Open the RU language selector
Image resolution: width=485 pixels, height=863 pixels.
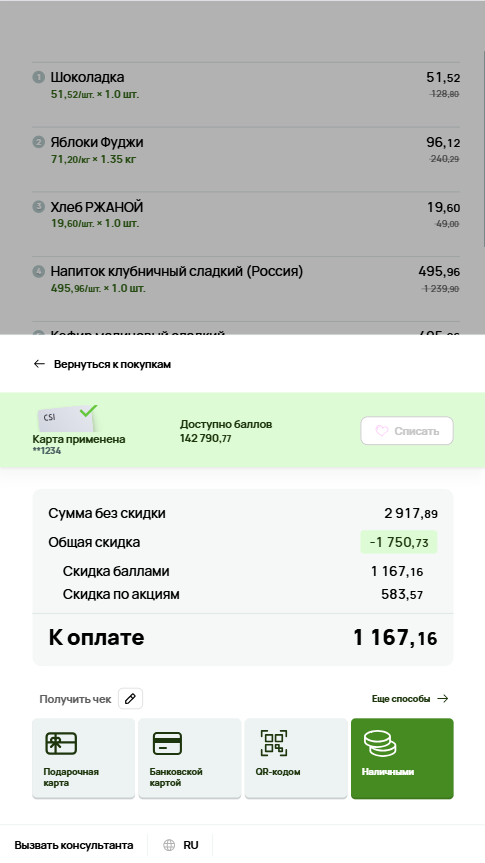180,845
